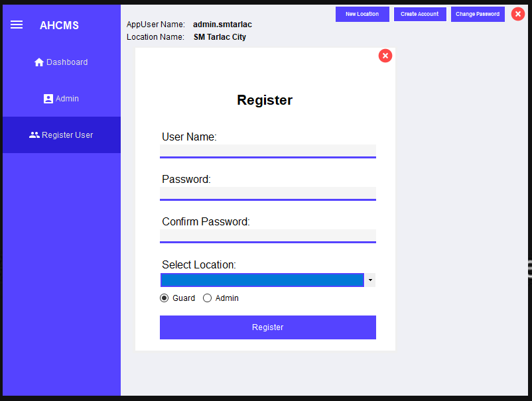Focus the User Name input field
532x401 pixels.
pyautogui.click(x=267, y=150)
